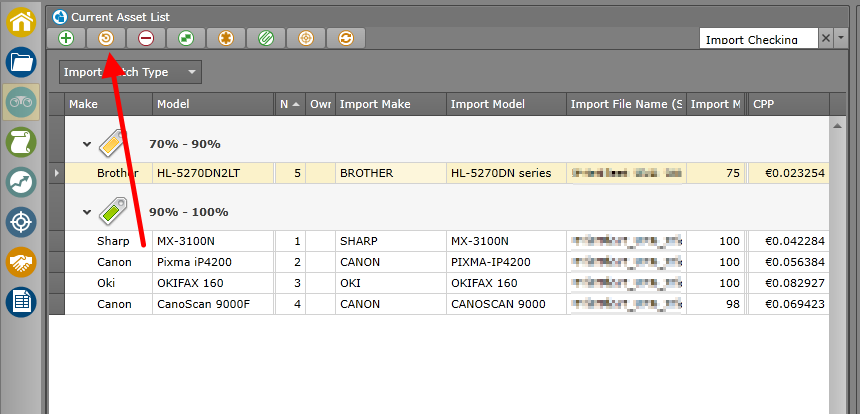Open the orange handshake sidebar icon

(21, 263)
